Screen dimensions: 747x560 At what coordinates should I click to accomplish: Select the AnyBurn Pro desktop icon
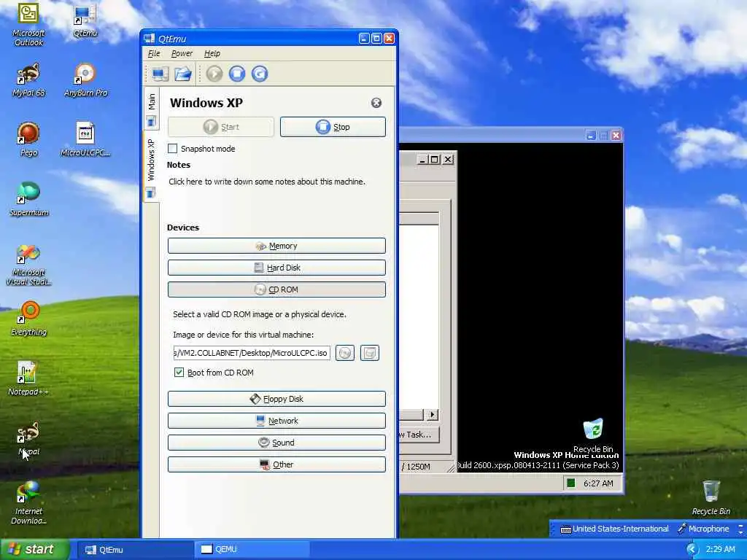pyautogui.click(x=85, y=80)
